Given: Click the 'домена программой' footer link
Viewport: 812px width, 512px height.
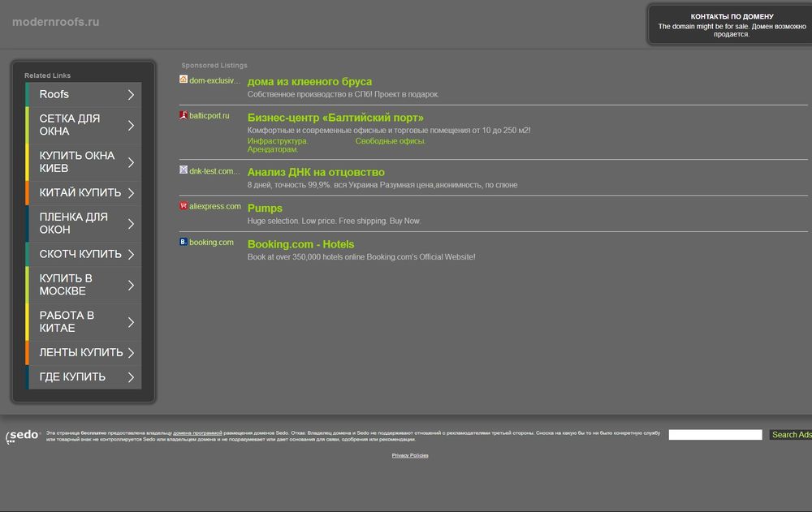Looking at the screenshot, I should tap(197, 432).
